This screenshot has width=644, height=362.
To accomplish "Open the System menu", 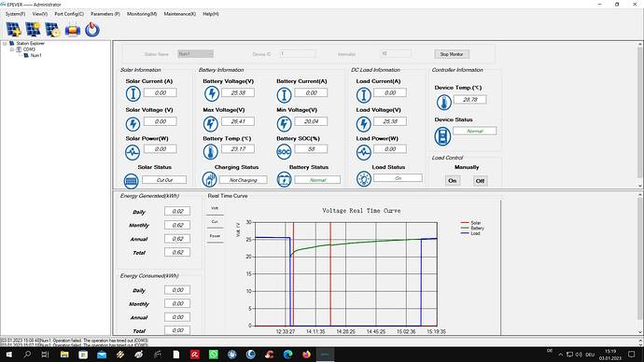I will point(15,14).
